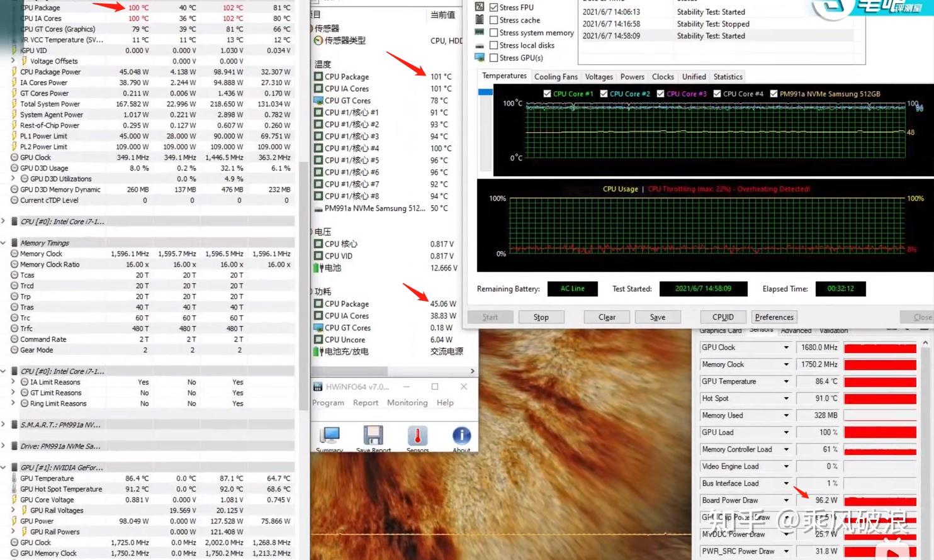This screenshot has width=934, height=560.
Task: Click the icon beside Current cTDP Level
Action: [x=14, y=200]
